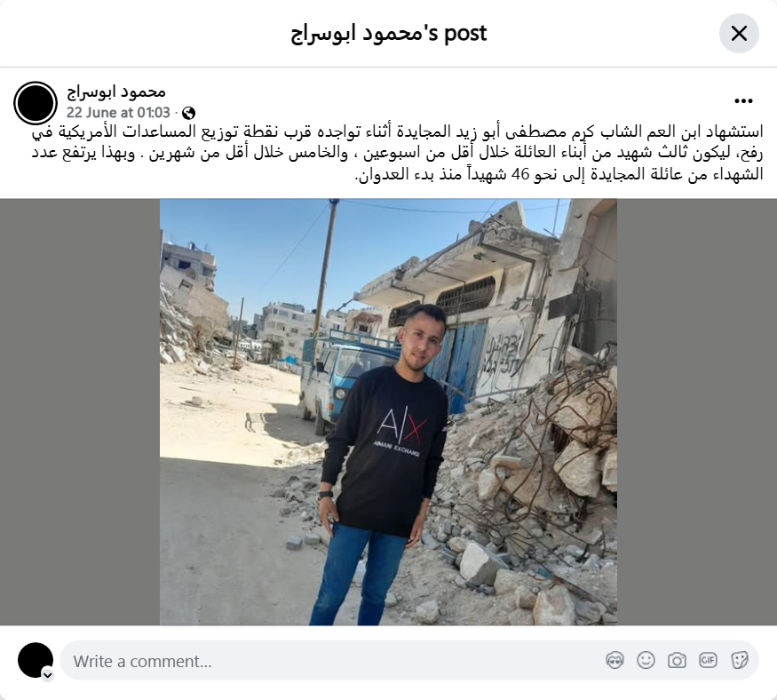The width and height of the screenshot is (777, 700).
Task: Click the dialog title ending in 's post
Action: 389,33
